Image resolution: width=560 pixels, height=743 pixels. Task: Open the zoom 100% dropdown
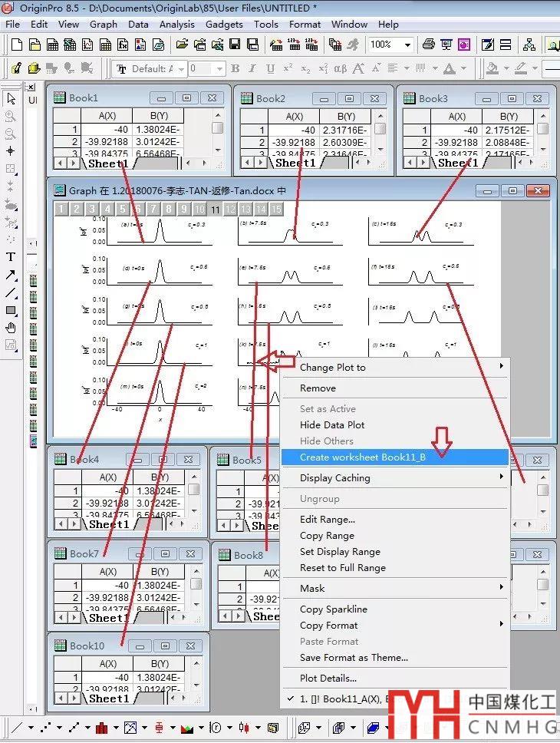coord(407,45)
